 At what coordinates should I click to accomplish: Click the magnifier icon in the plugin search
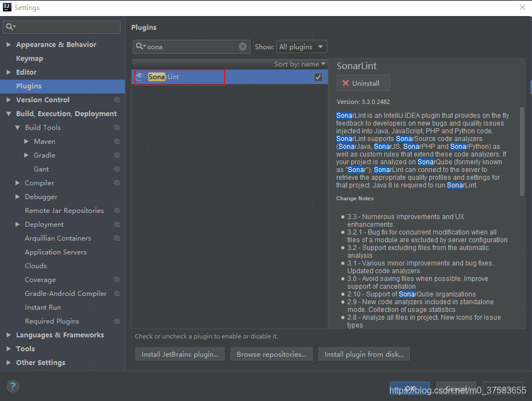tap(139, 46)
